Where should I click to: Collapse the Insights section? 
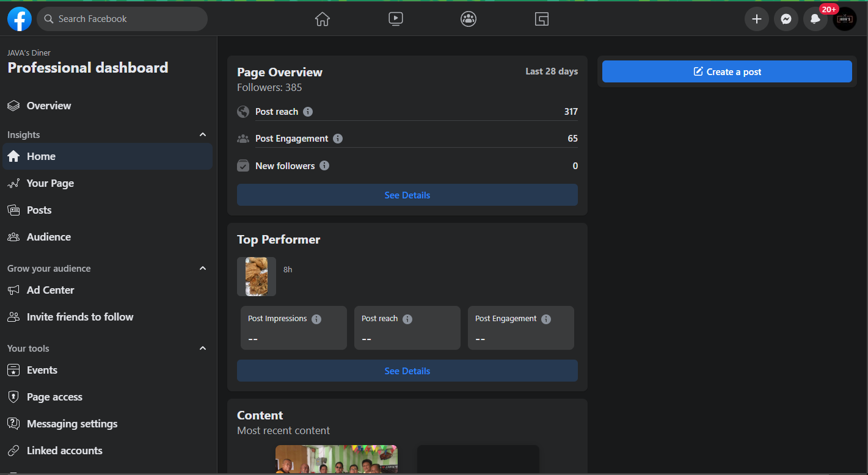(x=203, y=134)
